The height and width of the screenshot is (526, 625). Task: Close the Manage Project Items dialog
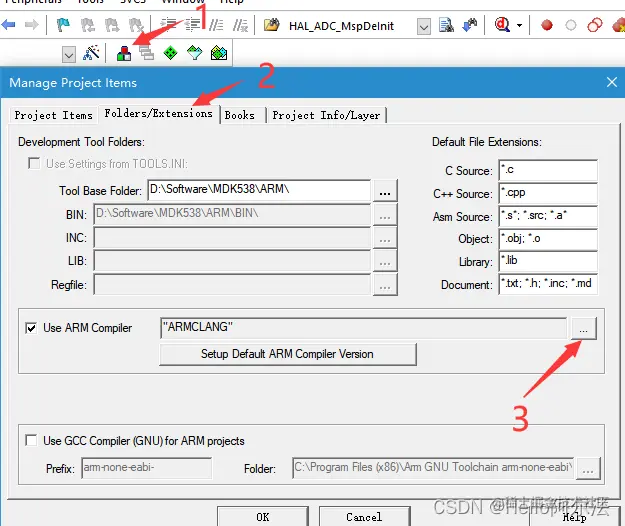tap(612, 82)
